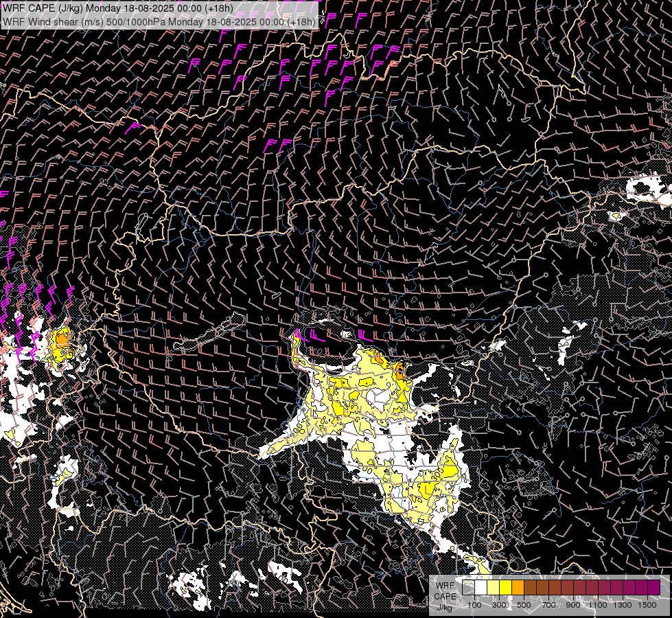Click the 1100 value on the legend
Image resolution: width=672 pixels, height=618 pixels.
(597, 605)
